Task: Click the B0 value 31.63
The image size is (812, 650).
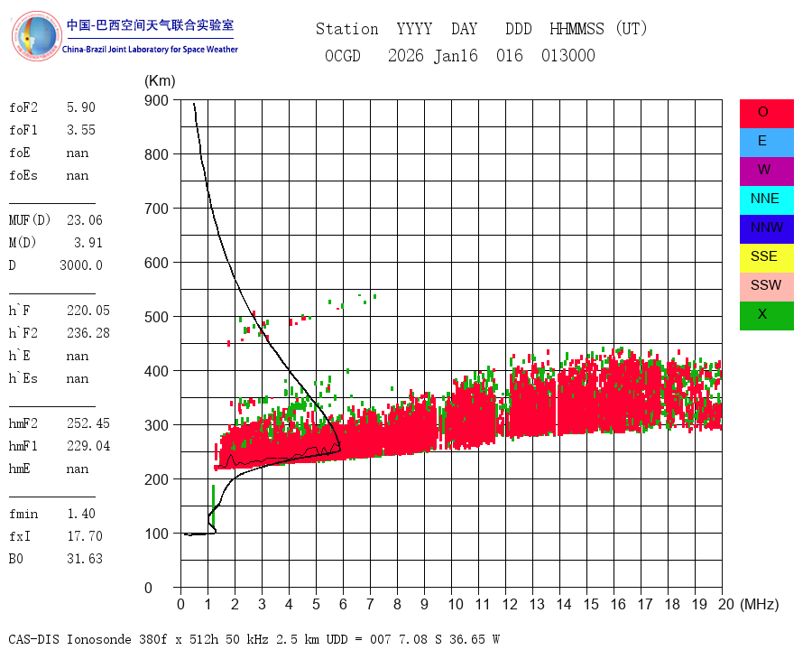Action: tap(85, 559)
